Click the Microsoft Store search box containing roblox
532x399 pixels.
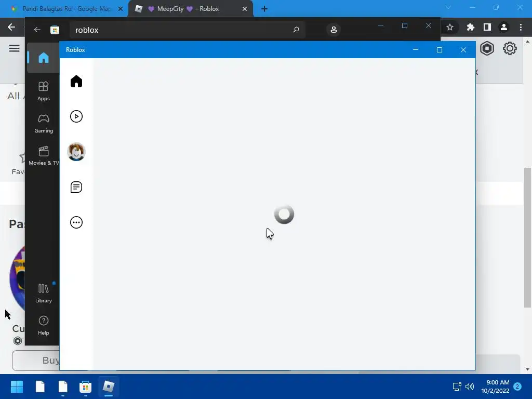click(x=187, y=30)
